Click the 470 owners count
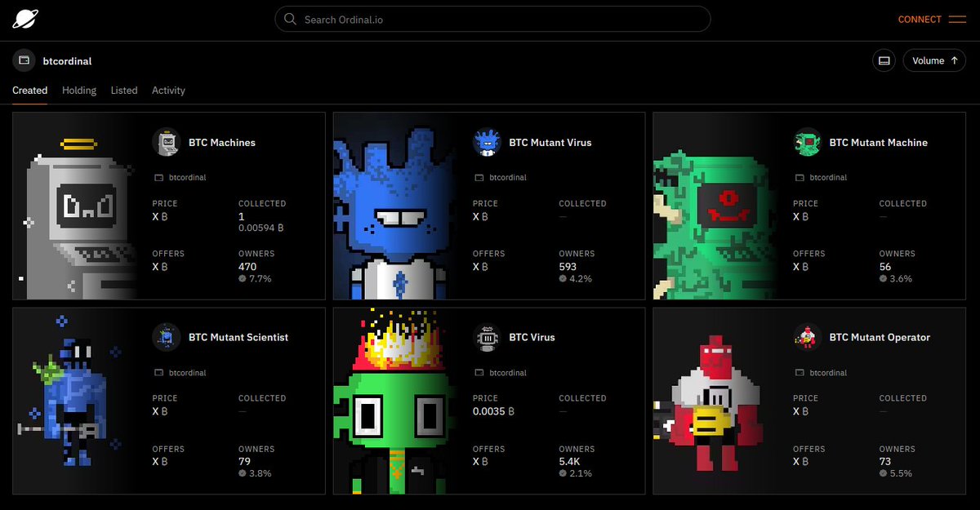This screenshot has height=510, width=980. tap(247, 267)
